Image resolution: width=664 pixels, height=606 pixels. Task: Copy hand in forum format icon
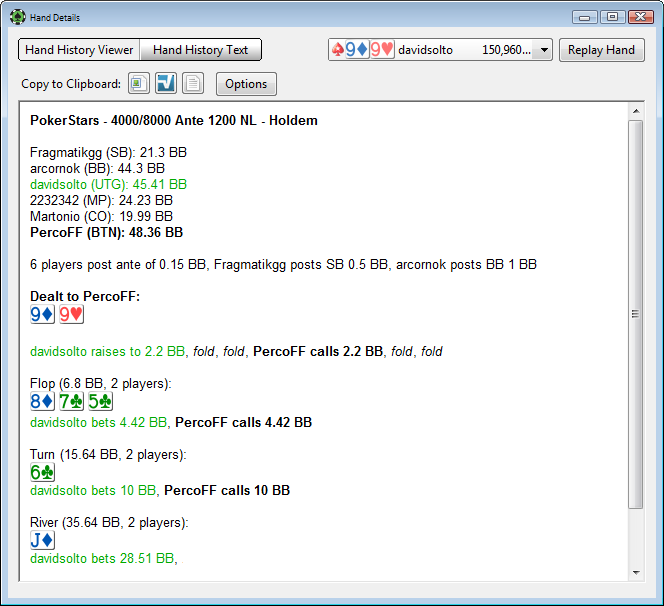[x=166, y=83]
